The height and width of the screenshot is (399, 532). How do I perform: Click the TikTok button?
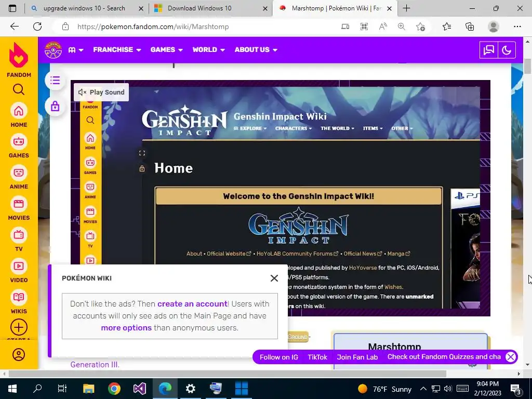point(317,357)
